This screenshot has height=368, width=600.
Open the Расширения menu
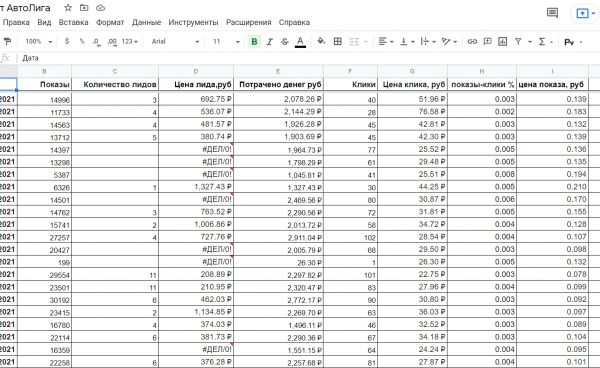[249, 22]
